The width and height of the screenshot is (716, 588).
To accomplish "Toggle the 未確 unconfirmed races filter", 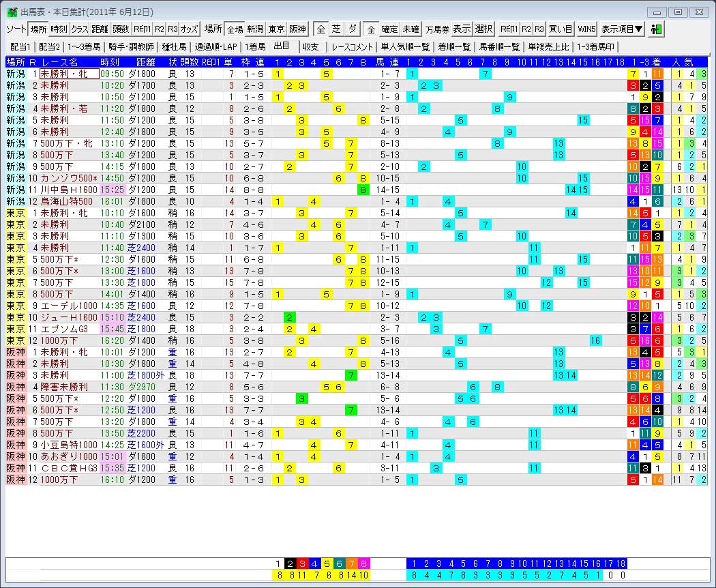I will tap(411, 29).
